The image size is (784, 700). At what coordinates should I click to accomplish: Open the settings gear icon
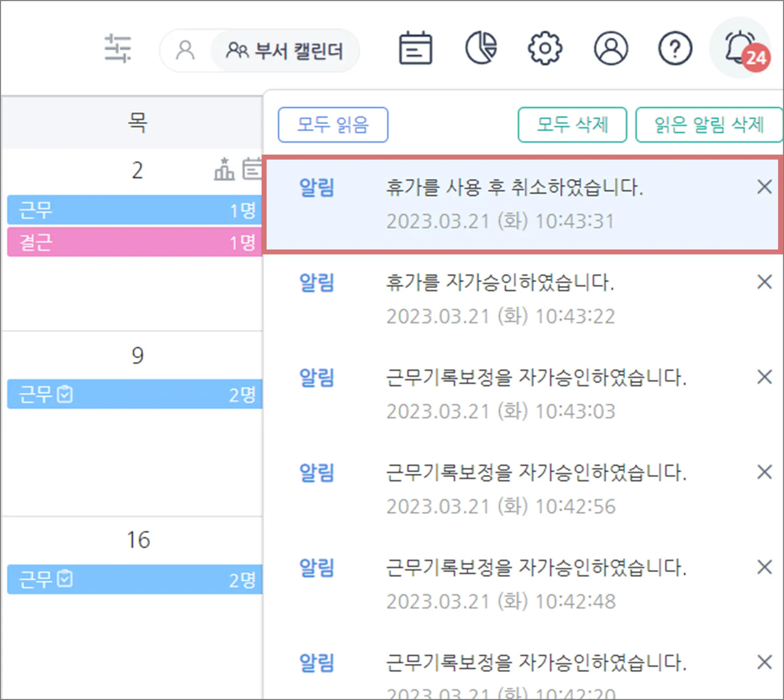pyautogui.click(x=545, y=48)
